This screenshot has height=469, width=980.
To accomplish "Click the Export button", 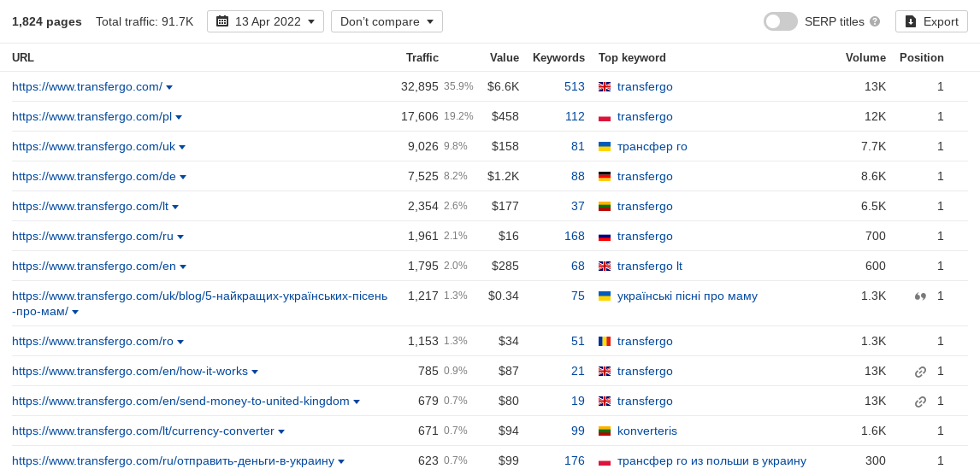I will click(931, 21).
